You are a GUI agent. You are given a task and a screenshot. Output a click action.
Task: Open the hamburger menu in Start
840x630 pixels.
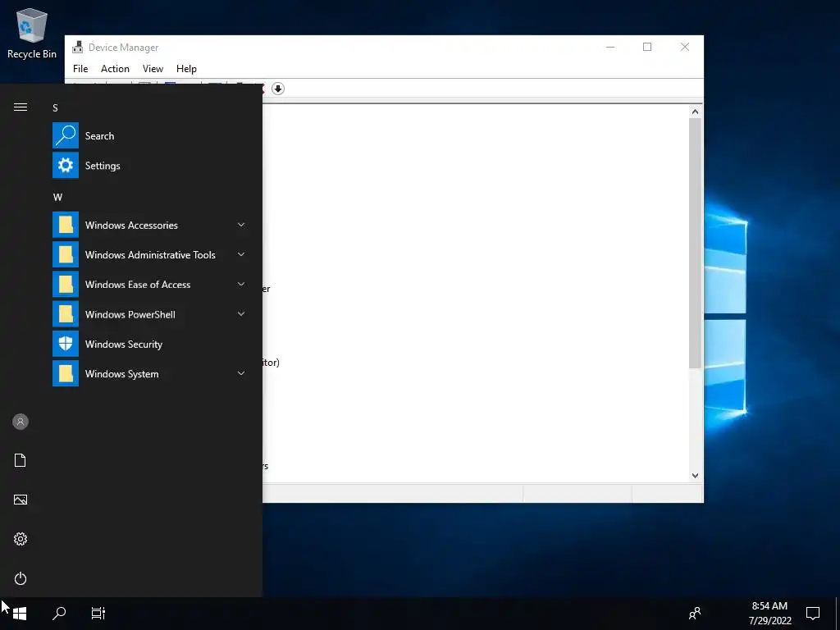click(x=21, y=107)
